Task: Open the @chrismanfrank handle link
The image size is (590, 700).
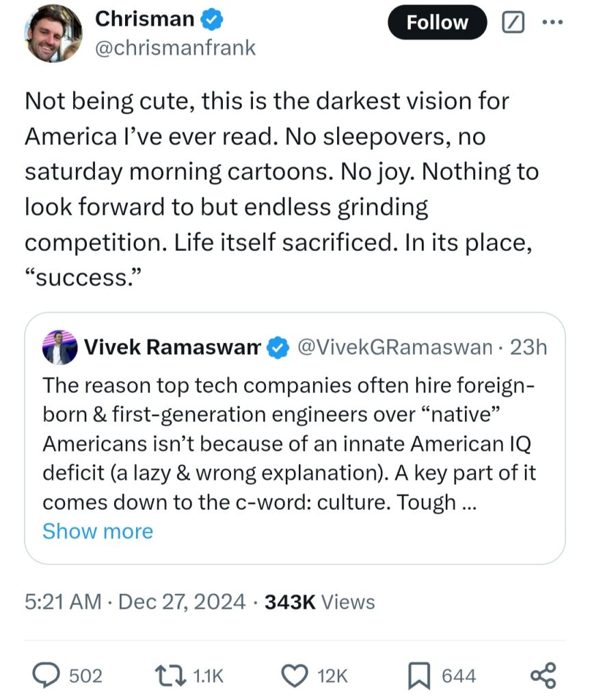Action: pyautogui.click(x=176, y=48)
